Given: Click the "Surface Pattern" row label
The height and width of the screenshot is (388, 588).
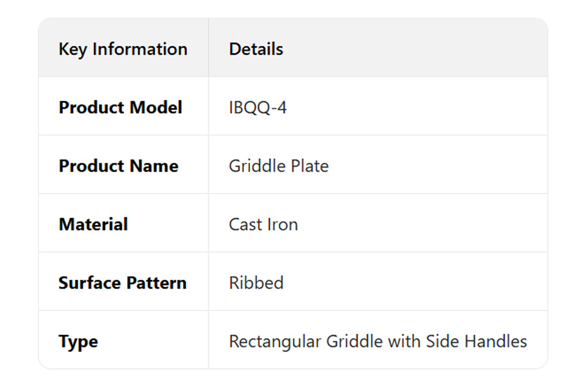Looking at the screenshot, I should (x=122, y=283).
